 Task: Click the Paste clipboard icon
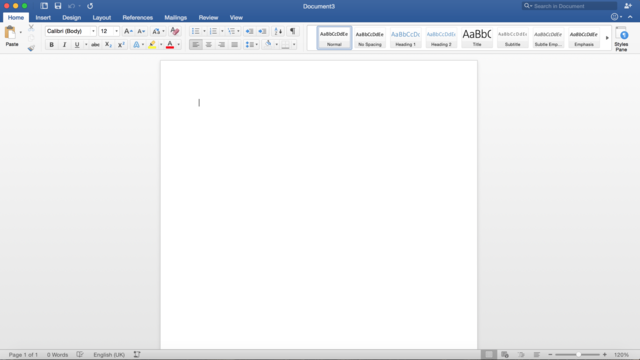10,32
